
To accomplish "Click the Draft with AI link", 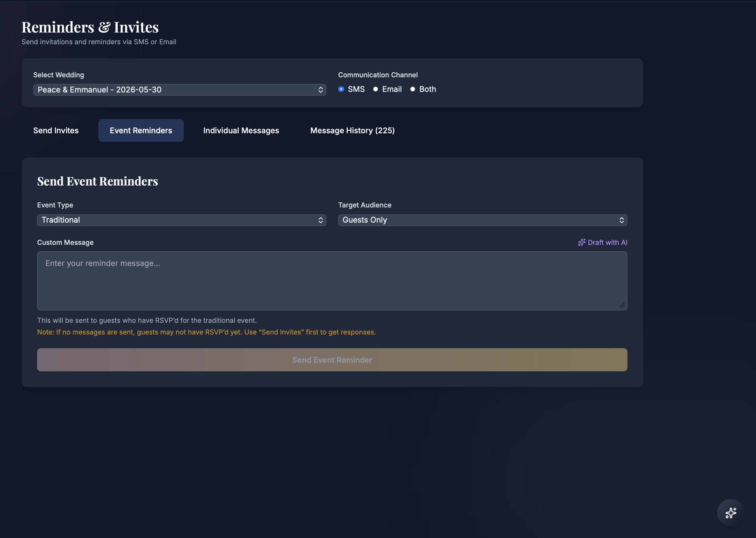I will (607, 243).
